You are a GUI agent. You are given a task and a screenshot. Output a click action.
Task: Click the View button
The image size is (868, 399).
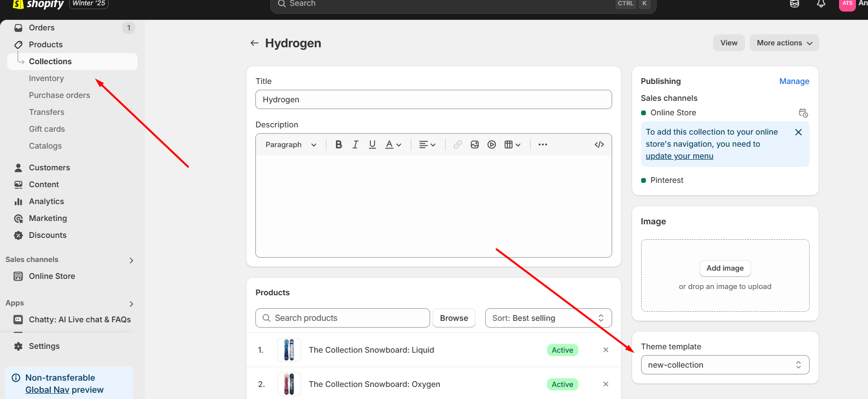[728, 43]
